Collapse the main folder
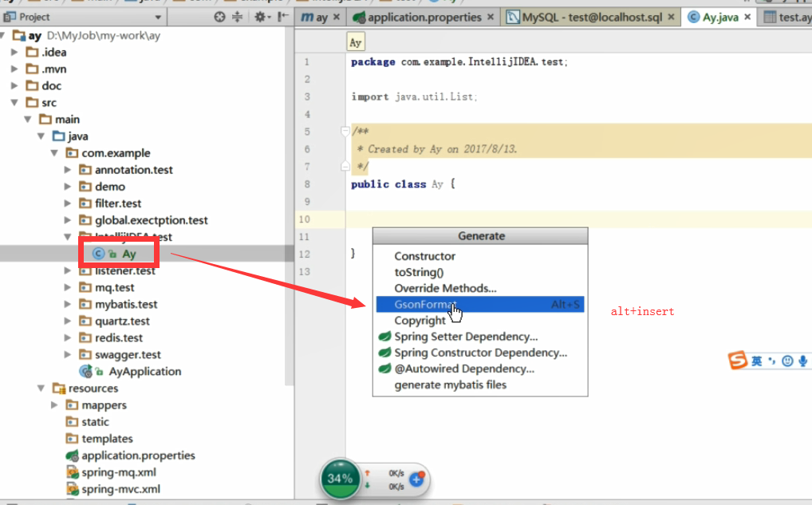Image resolution: width=812 pixels, height=505 pixels. 28,120
